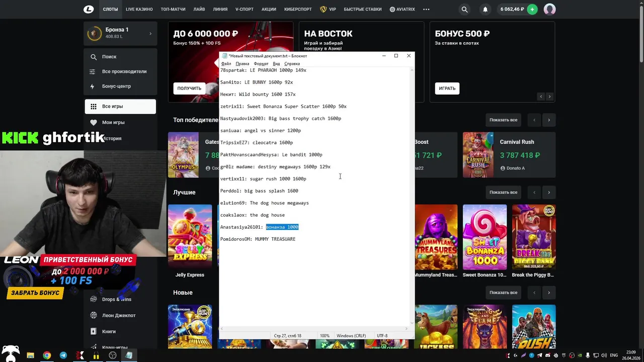
Task: Open the Carnival Rush winner card
Action: tap(509, 155)
